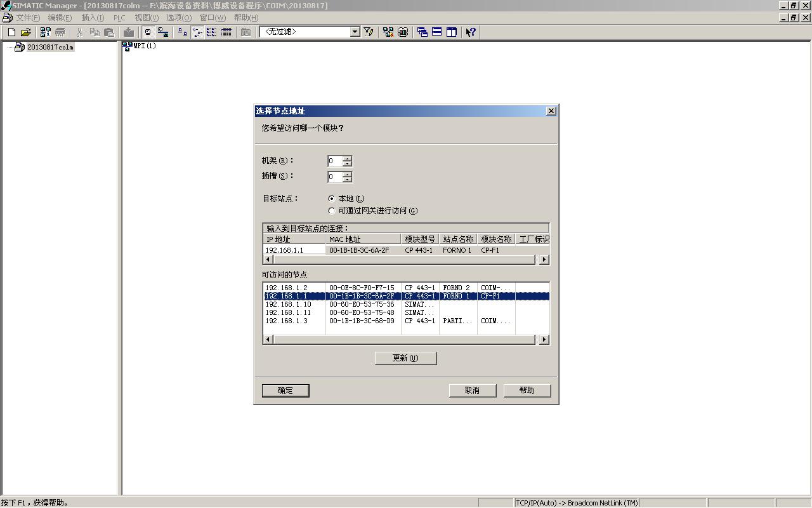Open the 帮助(H) menu
Viewport: 812px width, 508px height.
tap(246, 18)
